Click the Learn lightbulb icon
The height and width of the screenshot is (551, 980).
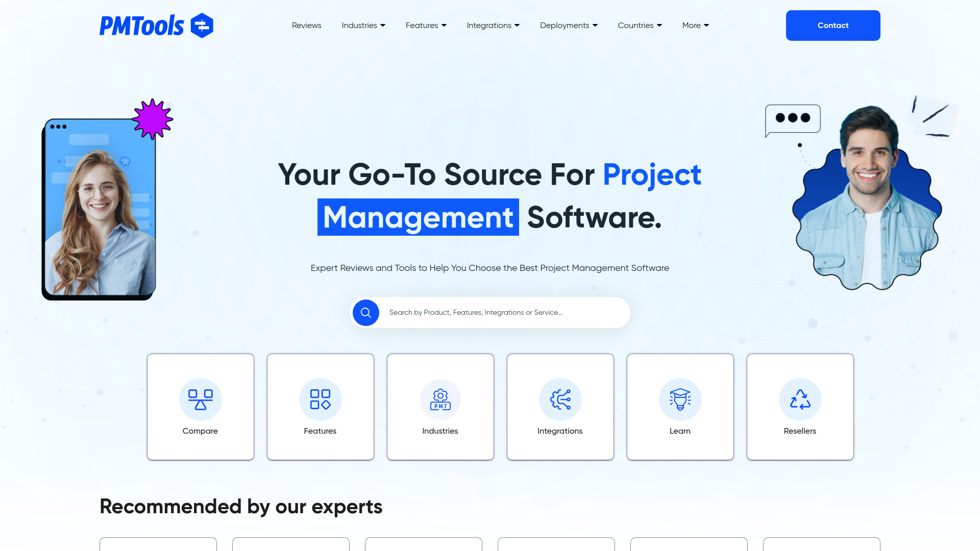tap(680, 399)
